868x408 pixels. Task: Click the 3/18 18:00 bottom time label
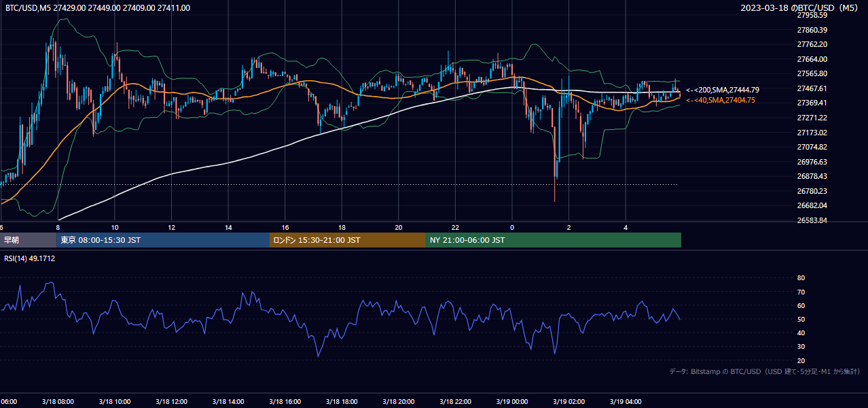point(342,402)
